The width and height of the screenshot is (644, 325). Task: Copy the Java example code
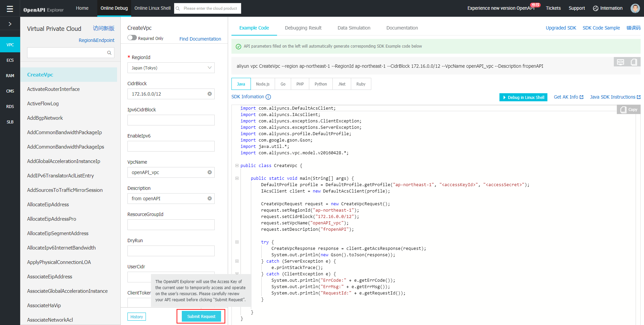pos(629,110)
